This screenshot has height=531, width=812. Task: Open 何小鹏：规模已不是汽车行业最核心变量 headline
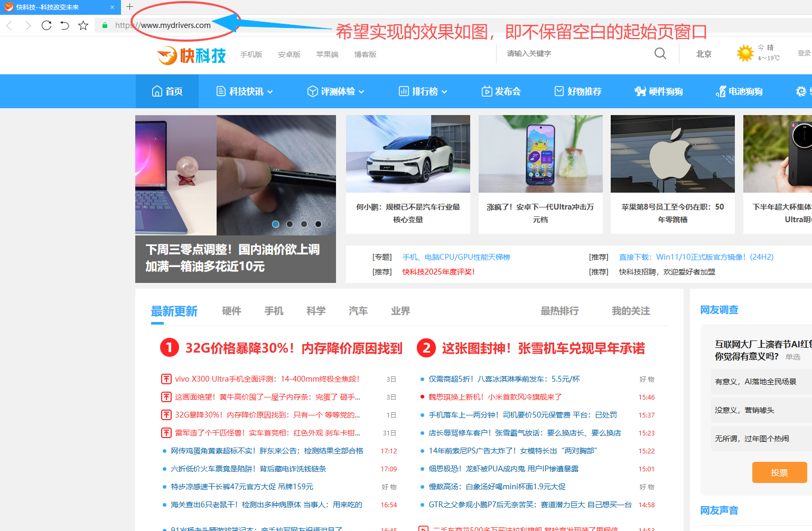408,213
